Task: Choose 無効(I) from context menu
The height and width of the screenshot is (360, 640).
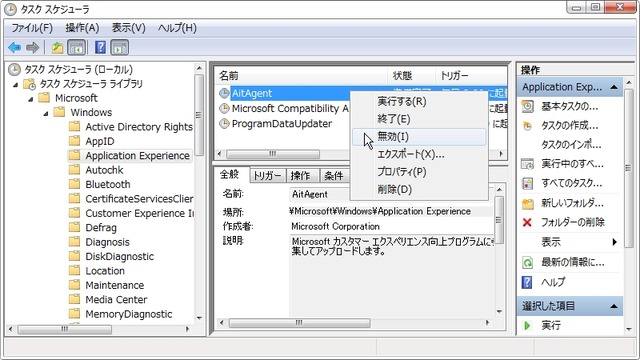Action: (419, 137)
